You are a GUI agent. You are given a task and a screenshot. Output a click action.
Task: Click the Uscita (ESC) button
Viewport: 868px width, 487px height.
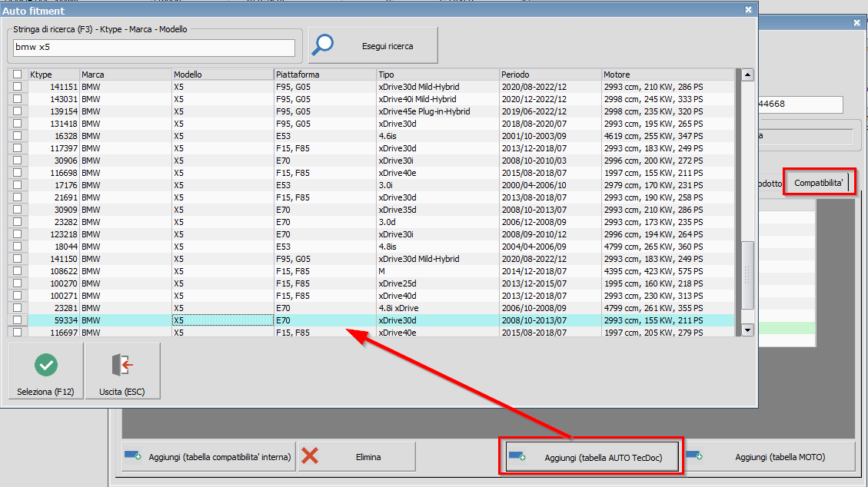tap(123, 370)
